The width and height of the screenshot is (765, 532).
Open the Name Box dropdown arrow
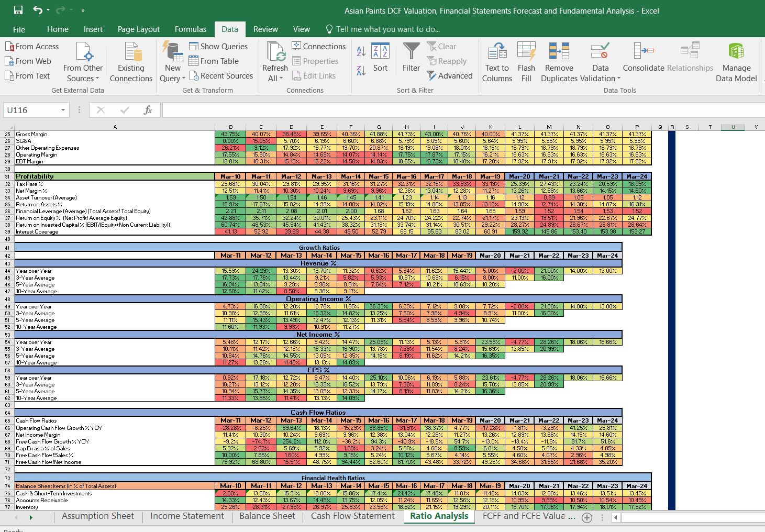(63, 110)
